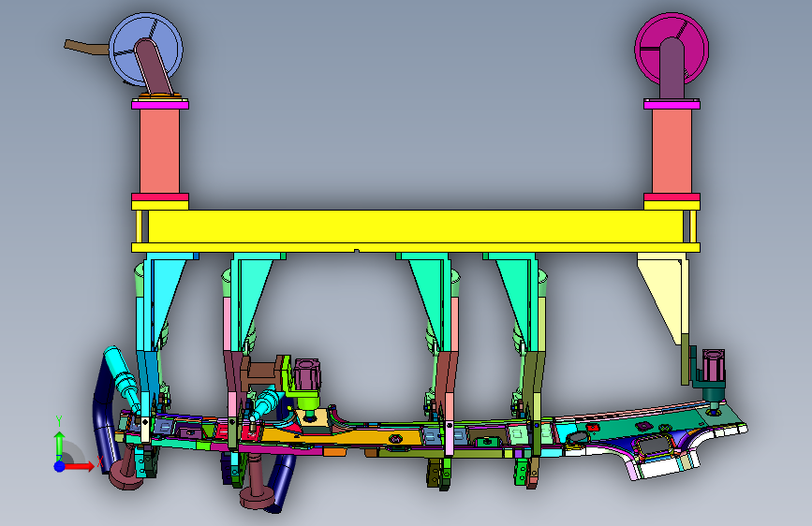
Task: Select the blue wheel at top left
Action: coord(146,50)
